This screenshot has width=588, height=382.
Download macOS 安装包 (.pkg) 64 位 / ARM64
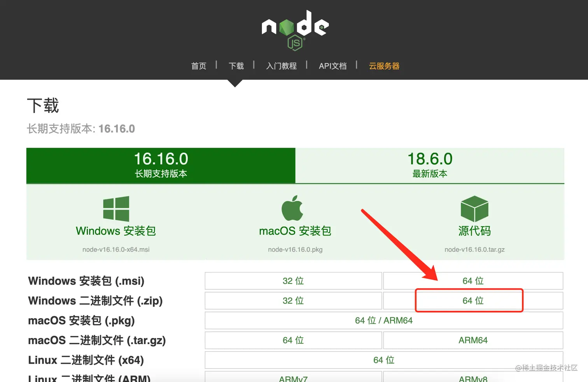tap(384, 320)
